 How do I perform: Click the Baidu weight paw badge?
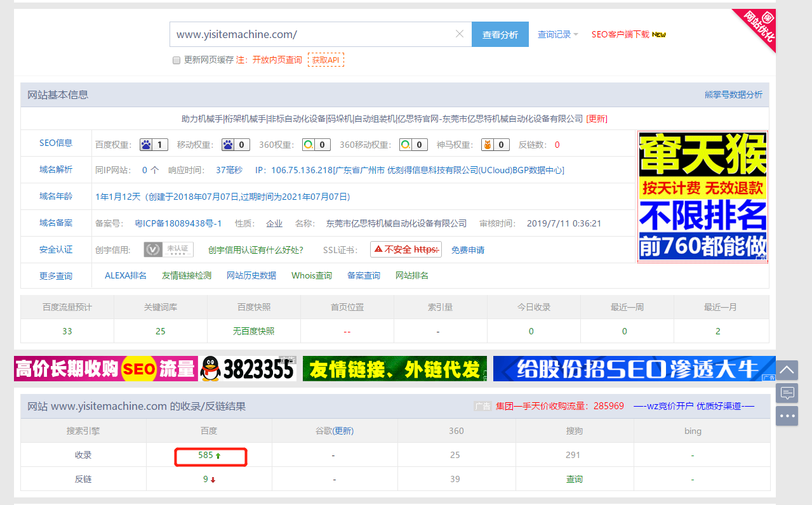[x=154, y=145]
